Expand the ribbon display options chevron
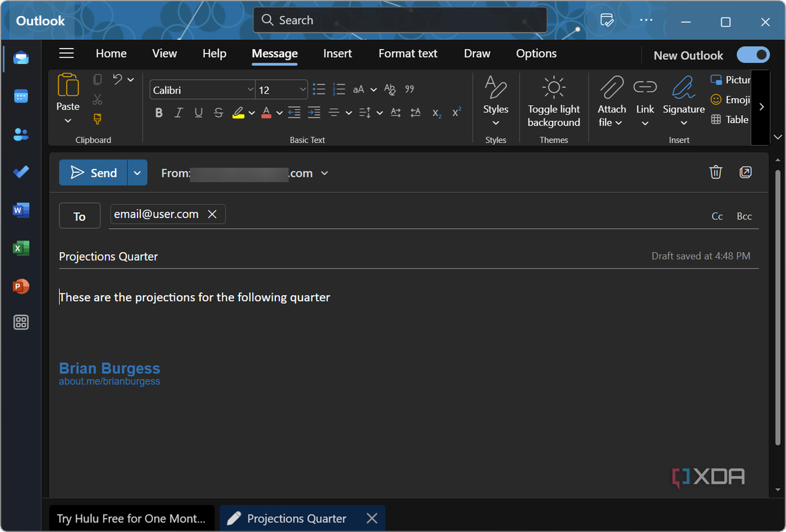786x532 pixels. point(777,137)
